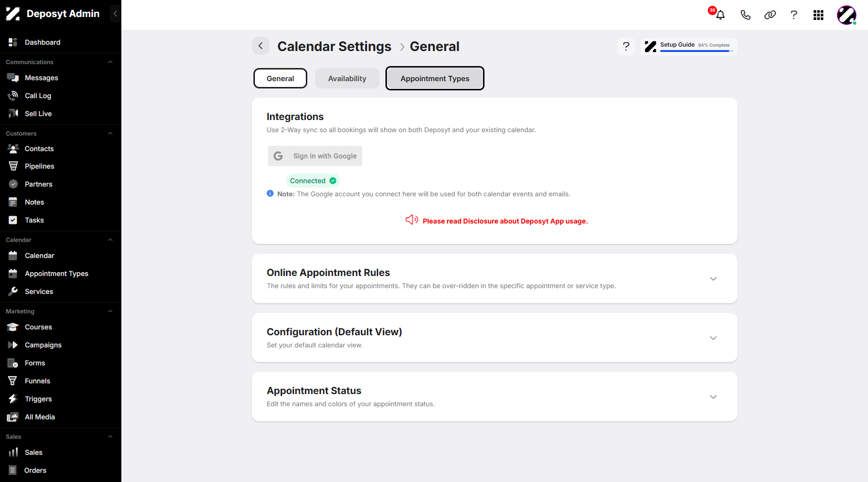Open the Setup Guide button

point(689,46)
